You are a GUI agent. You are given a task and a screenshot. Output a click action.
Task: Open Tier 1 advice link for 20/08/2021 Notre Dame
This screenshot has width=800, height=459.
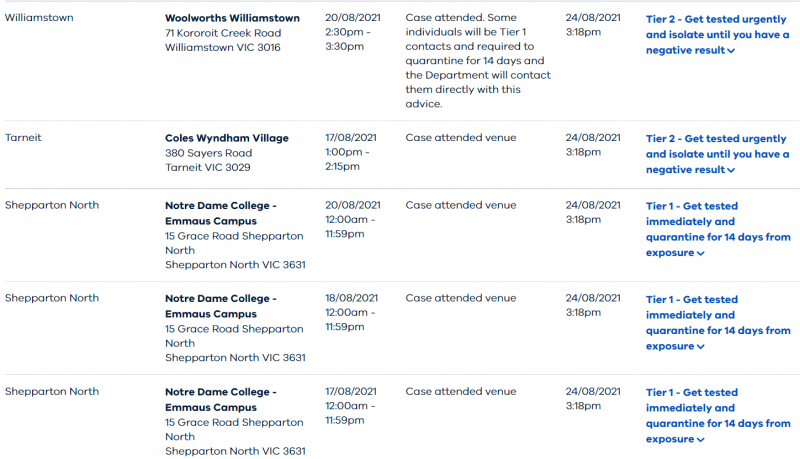click(x=718, y=230)
